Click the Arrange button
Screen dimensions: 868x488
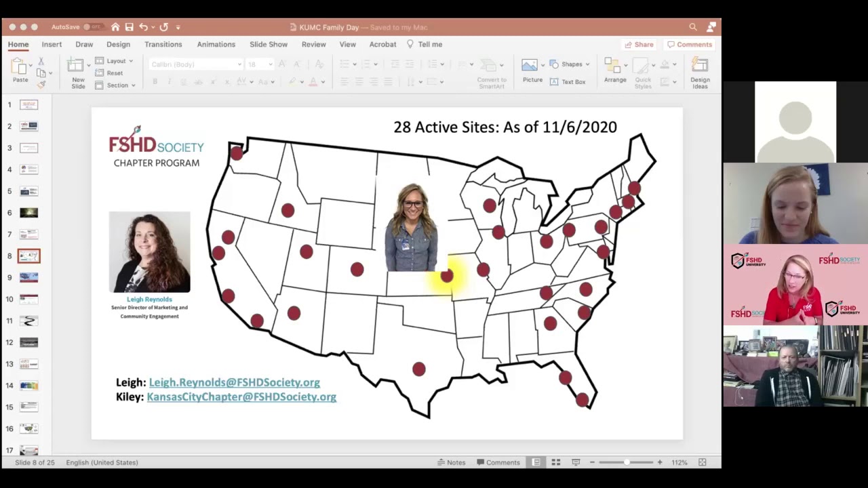coord(615,70)
